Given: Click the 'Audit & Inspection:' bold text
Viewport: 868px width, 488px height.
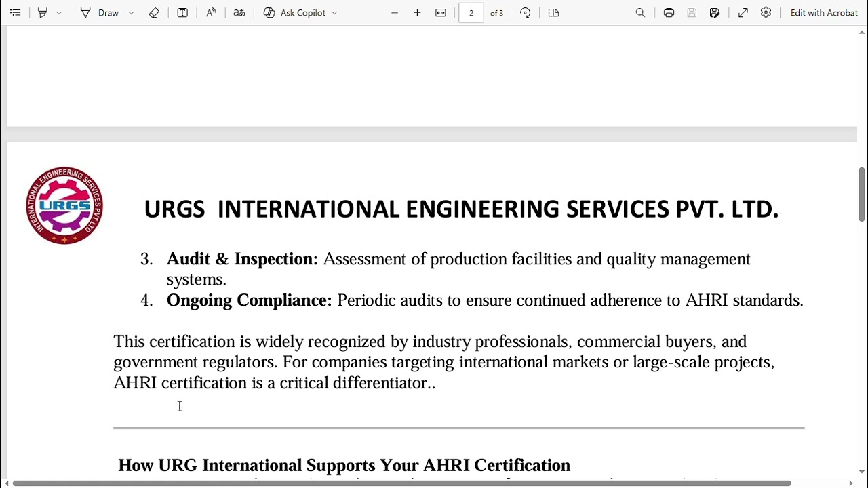Looking at the screenshot, I should coord(242,259).
